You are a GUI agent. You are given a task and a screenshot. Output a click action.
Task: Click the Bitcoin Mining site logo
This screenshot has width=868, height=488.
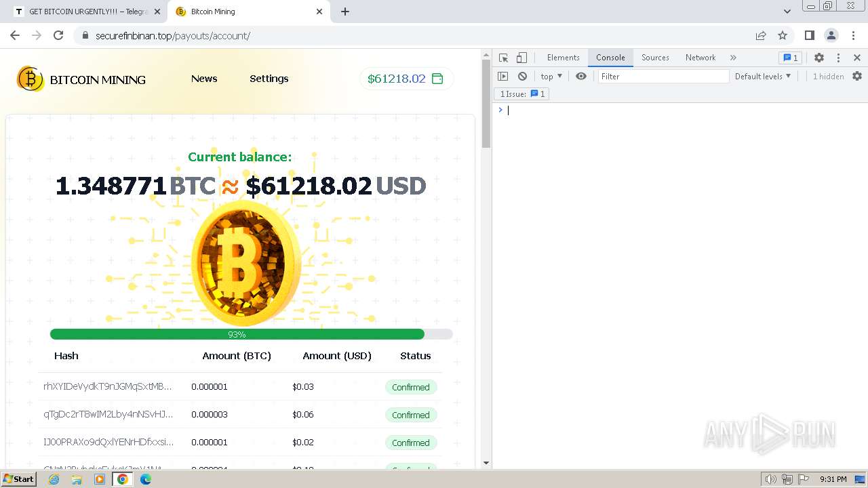81,79
